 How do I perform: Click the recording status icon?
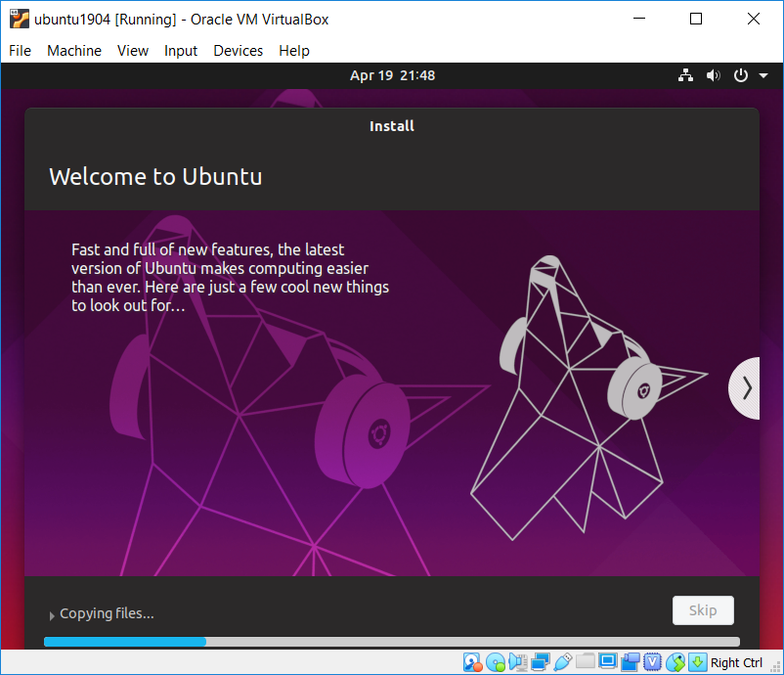[630, 662]
